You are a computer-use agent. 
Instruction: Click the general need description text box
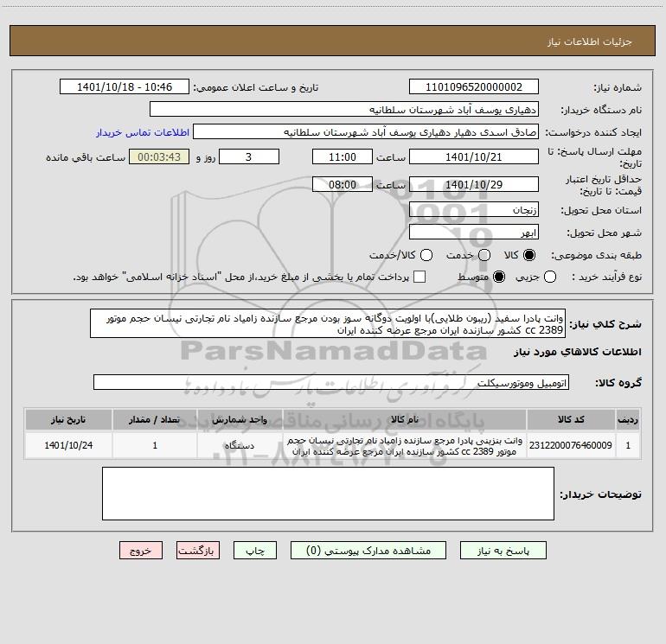tap(328, 324)
